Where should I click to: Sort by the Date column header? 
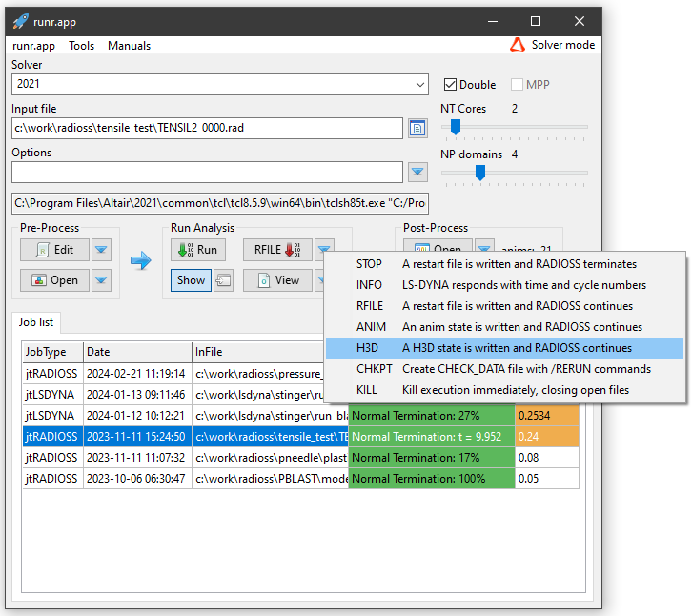click(137, 352)
